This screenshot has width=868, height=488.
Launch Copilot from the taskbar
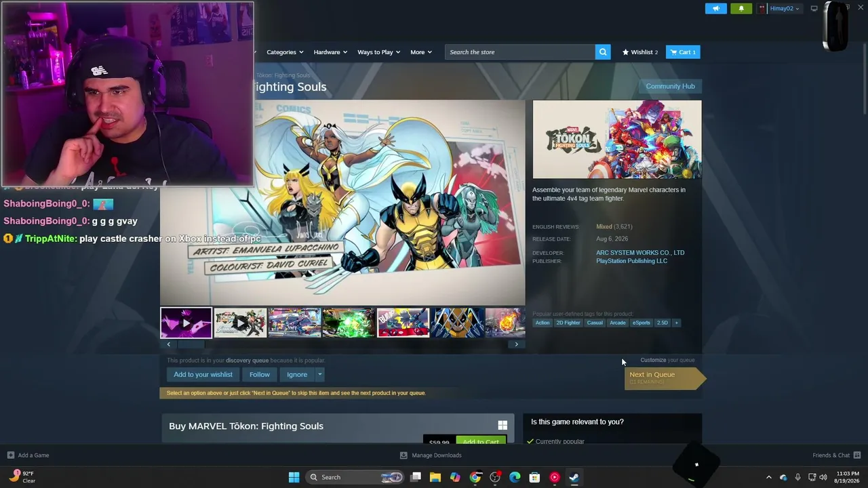(455, 477)
